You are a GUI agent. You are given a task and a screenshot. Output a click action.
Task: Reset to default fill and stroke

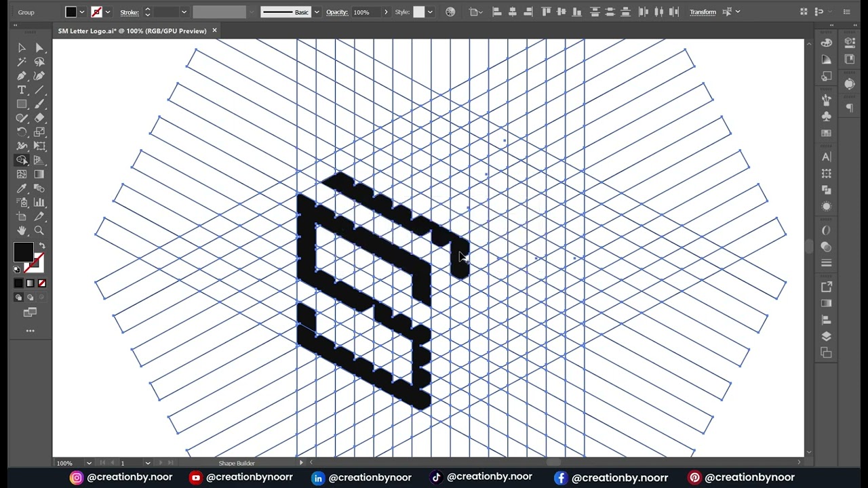tap(17, 270)
